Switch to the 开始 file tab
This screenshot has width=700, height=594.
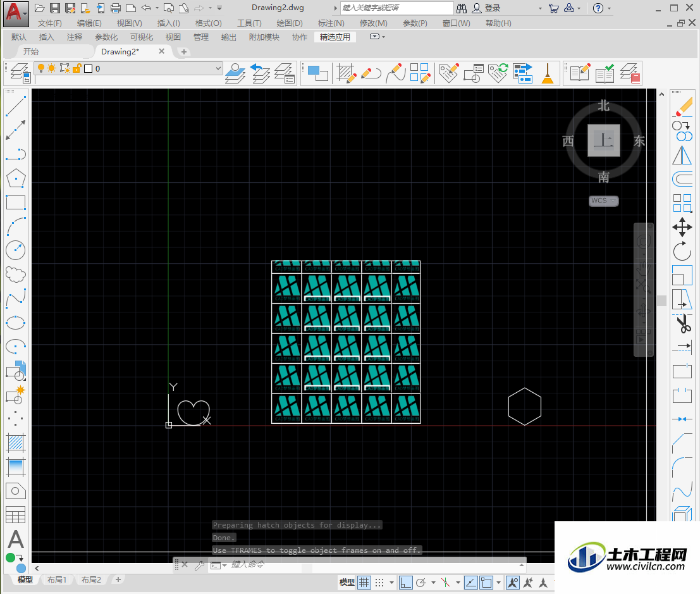pyautogui.click(x=31, y=51)
